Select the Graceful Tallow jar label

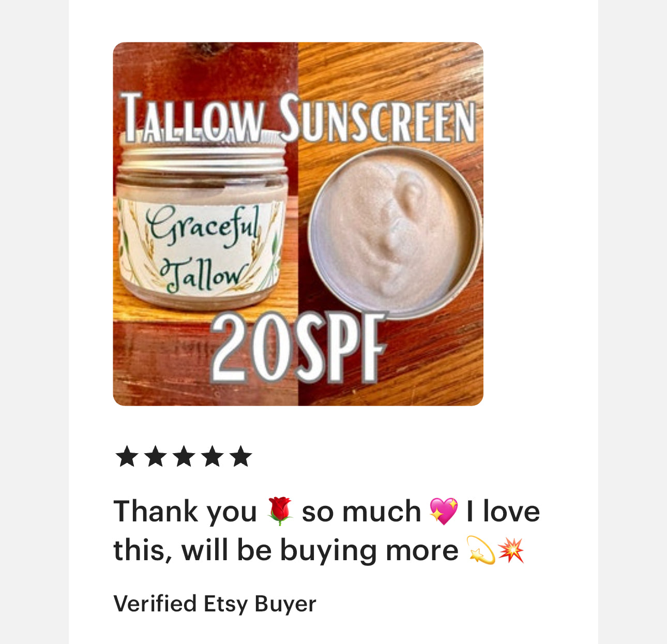tap(202, 248)
